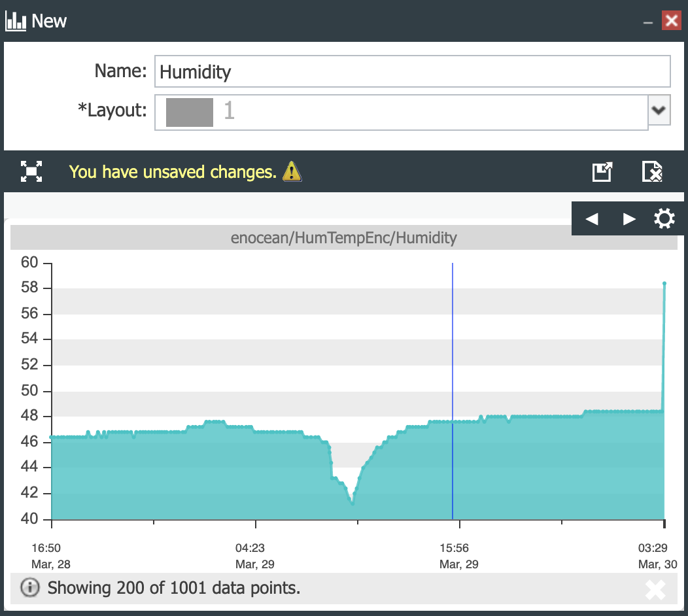This screenshot has height=616, width=688.
Task: Click the lowest dip point in humidity chart
Action: [x=353, y=504]
